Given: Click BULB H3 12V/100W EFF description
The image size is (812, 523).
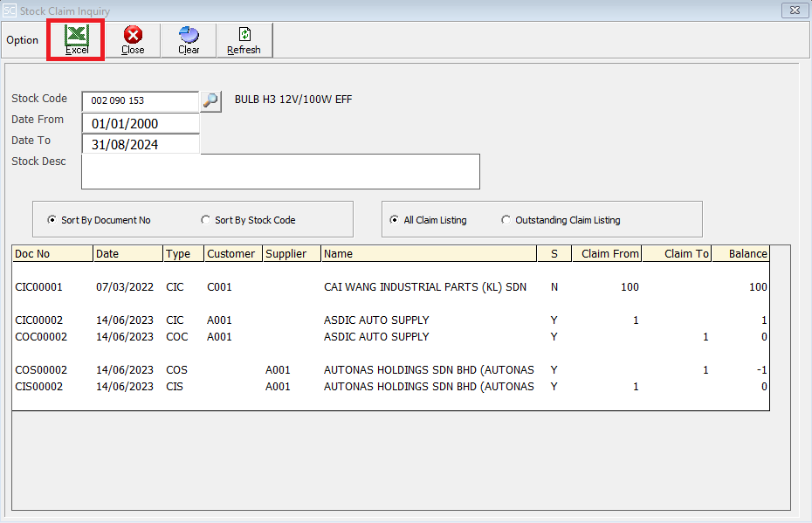Looking at the screenshot, I should pos(293,100).
